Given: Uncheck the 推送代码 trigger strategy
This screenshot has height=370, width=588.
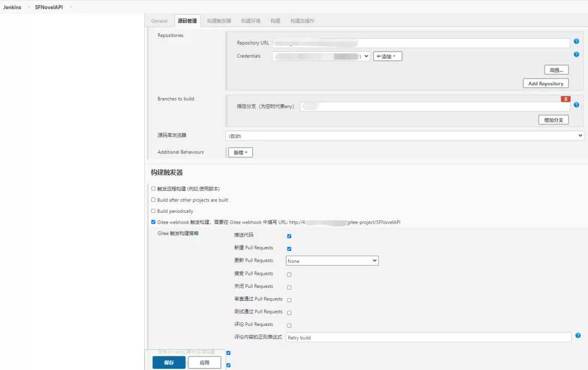Looking at the screenshot, I should coord(289,236).
